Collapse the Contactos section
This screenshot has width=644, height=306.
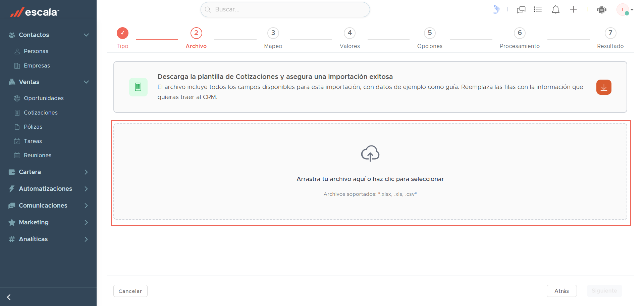point(86,35)
